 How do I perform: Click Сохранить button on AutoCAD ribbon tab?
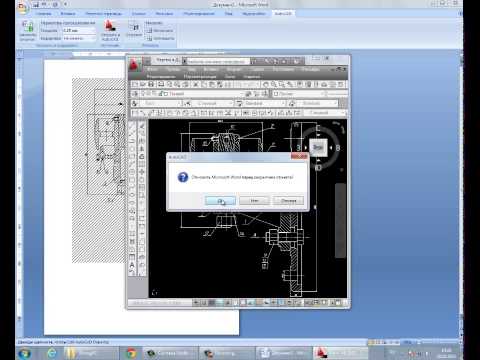134,30
